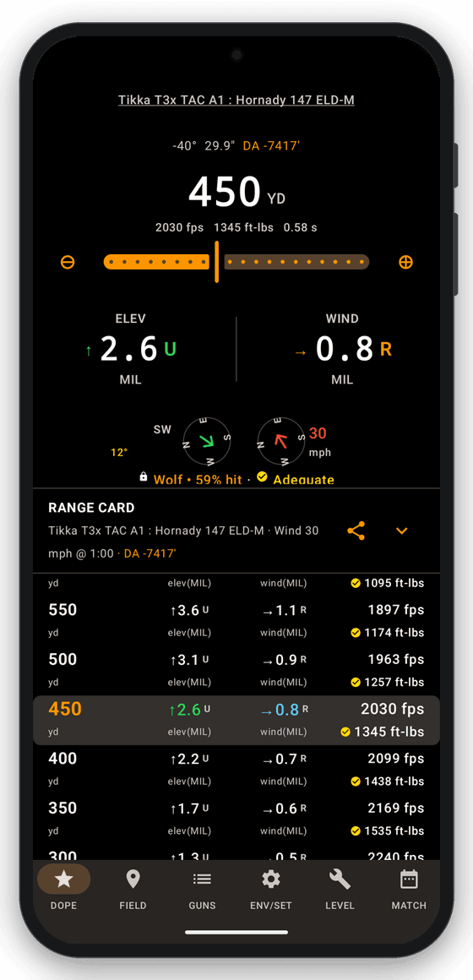Select the 350 yd range card row
The image size is (473, 980).
[236, 819]
